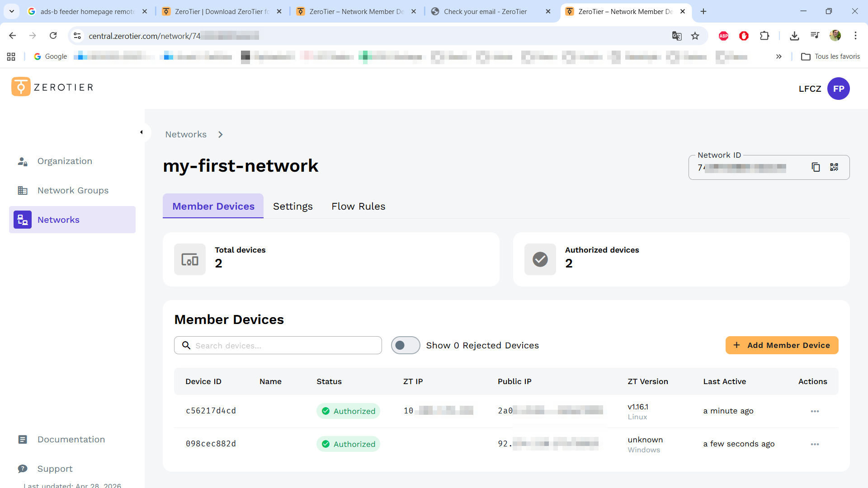Click the Network ID value field

pyautogui.click(x=741, y=168)
